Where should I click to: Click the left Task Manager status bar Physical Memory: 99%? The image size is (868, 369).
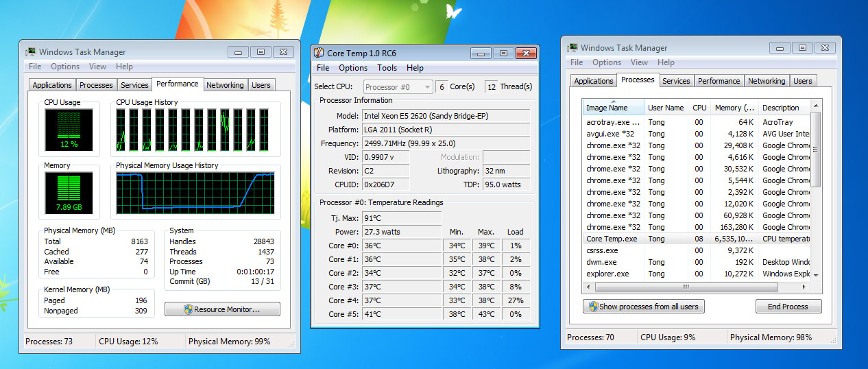pyautogui.click(x=229, y=342)
